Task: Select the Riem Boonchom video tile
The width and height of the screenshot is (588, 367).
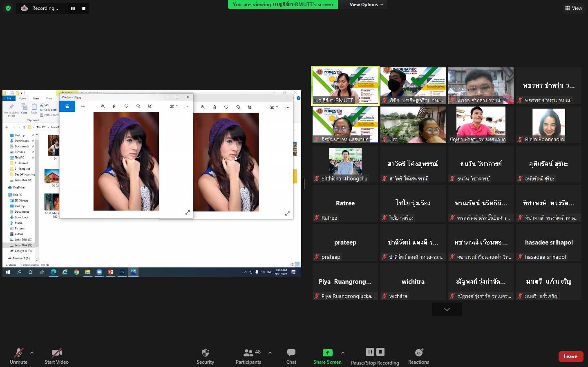Action: 549,125
